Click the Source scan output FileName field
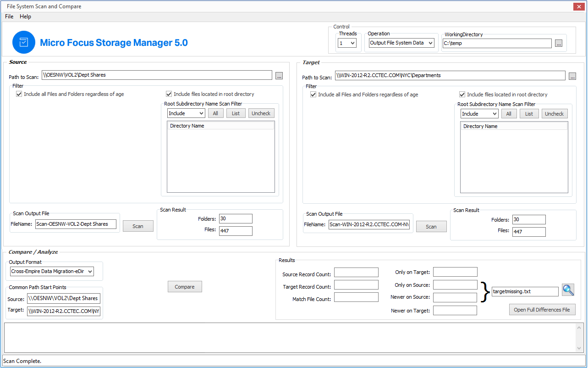 click(x=76, y=224)
